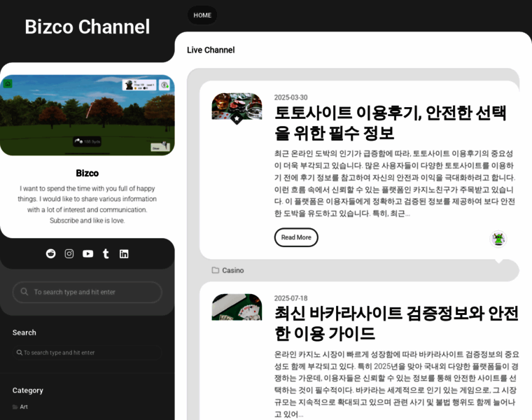532x420 pixels.
Task: Open the golf game profile banner image
Action: coord(87,115)
